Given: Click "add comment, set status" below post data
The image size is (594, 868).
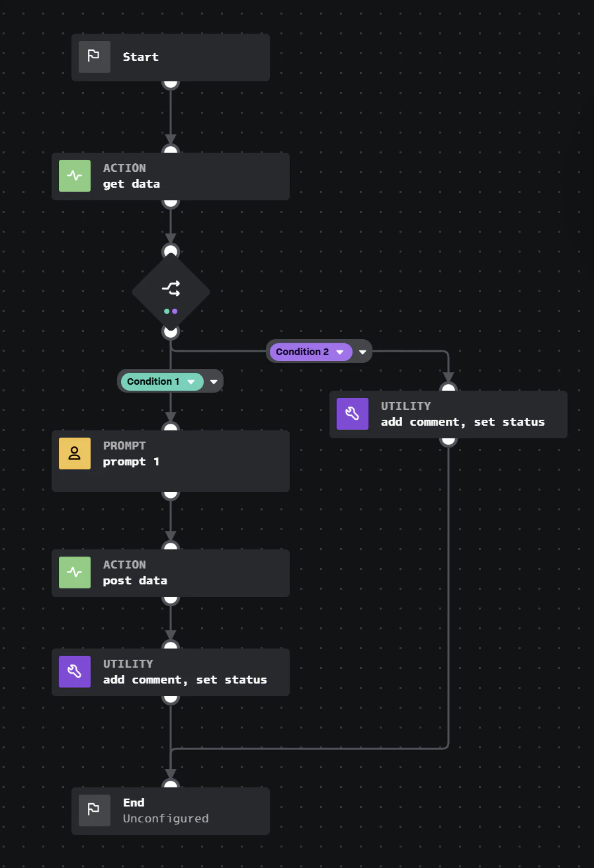Looking at the screenshot, I should (185, 680).
